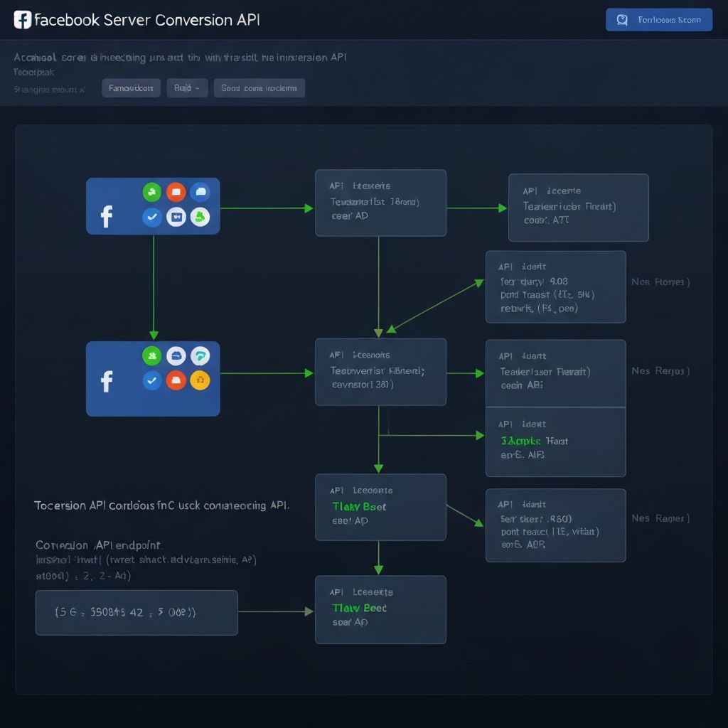Image resolution: width=728 pixels, height=728 pixels.
Task: Click the 'Famowdcott' button in the header
Action: coord(131,88)
